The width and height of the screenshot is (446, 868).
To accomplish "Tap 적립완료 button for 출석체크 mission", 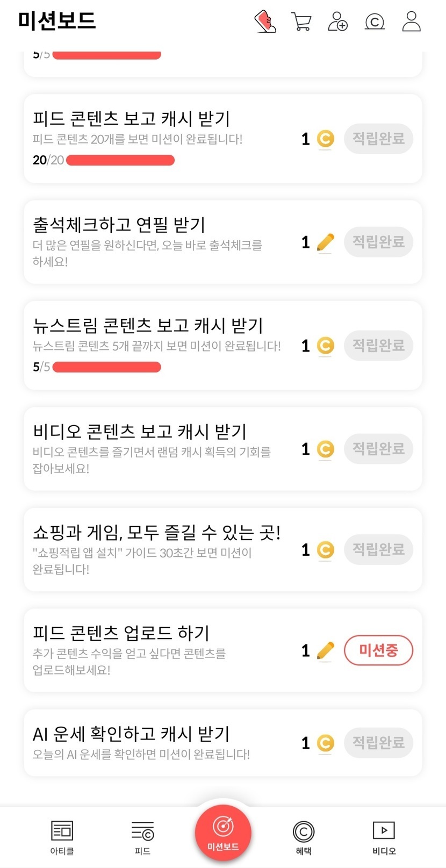I will (x=378, y=242).
